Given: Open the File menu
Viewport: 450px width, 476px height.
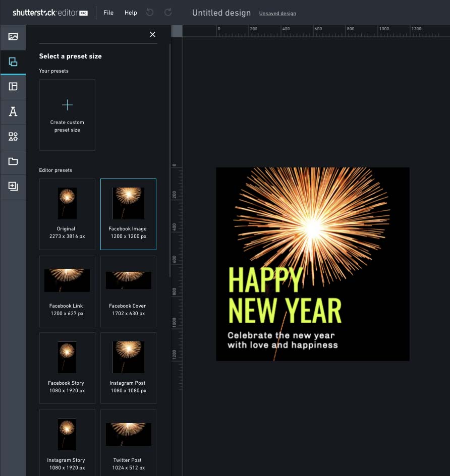Looking at the screenshot, I should click(x=108, y=13).
